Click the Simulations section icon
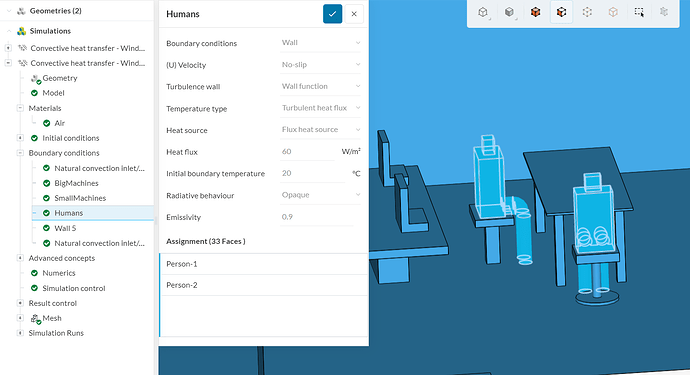 [x=21, y=31]
